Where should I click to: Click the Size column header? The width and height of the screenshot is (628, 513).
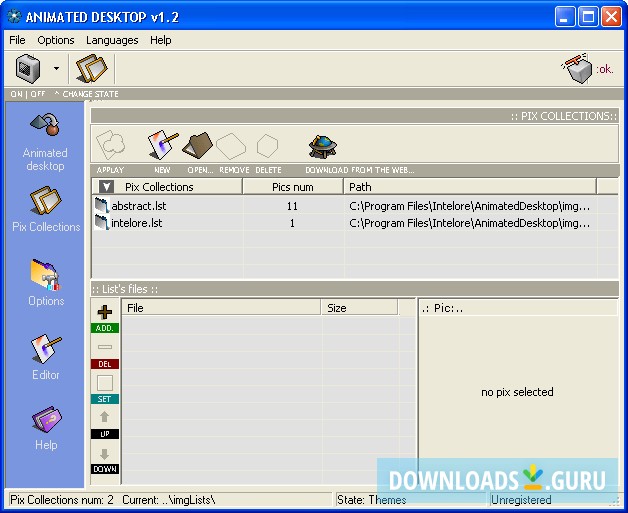tap(360, 308)
